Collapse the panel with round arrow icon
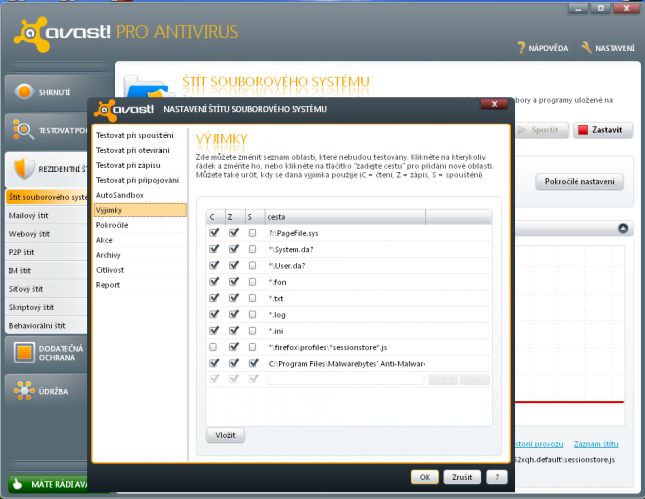The image size is (645, 499). pos(623,228)
